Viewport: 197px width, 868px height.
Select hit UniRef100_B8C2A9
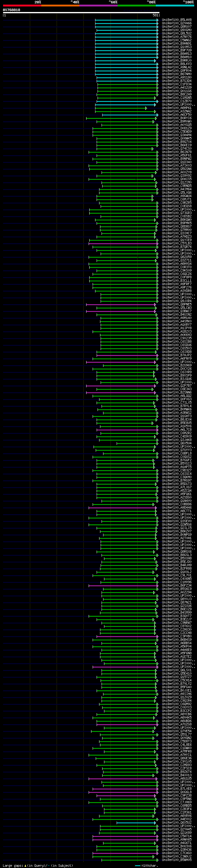[176, 94]
